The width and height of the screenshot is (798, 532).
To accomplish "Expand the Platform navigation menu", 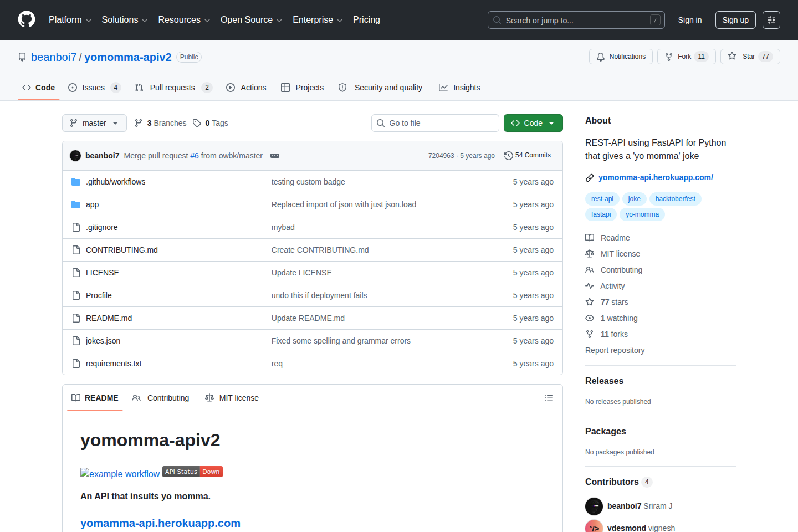I will [70, 20].
